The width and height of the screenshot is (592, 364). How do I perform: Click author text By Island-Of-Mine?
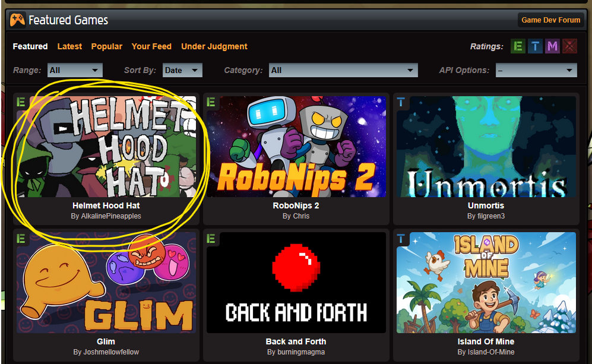pos(486,352)
